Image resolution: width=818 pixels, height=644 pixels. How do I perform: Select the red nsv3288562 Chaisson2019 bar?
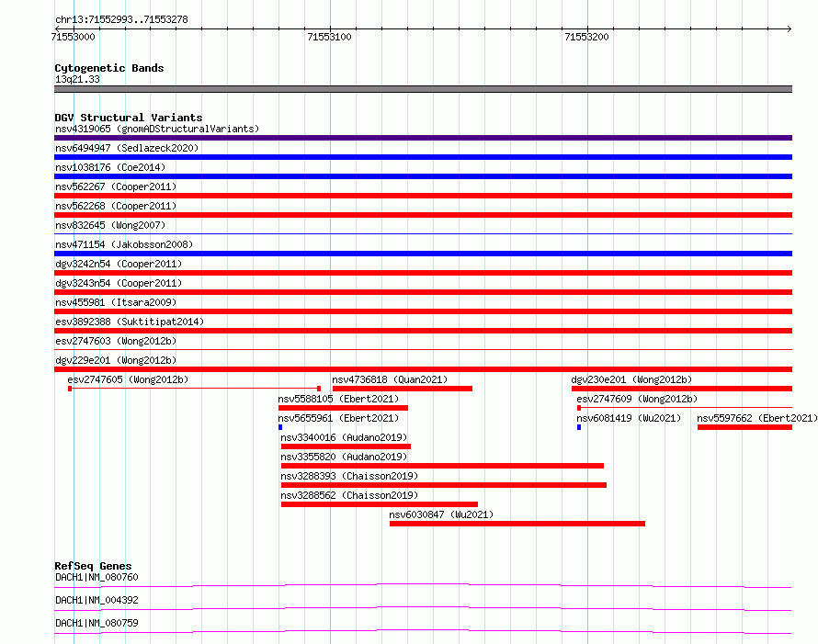(380, 504)
